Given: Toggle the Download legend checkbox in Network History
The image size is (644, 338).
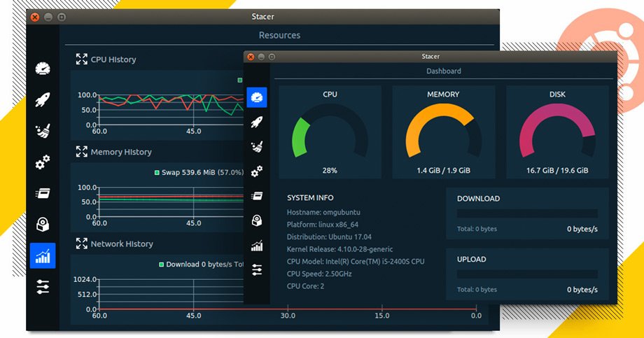Looking at the screenshot, I should (161, 265).
